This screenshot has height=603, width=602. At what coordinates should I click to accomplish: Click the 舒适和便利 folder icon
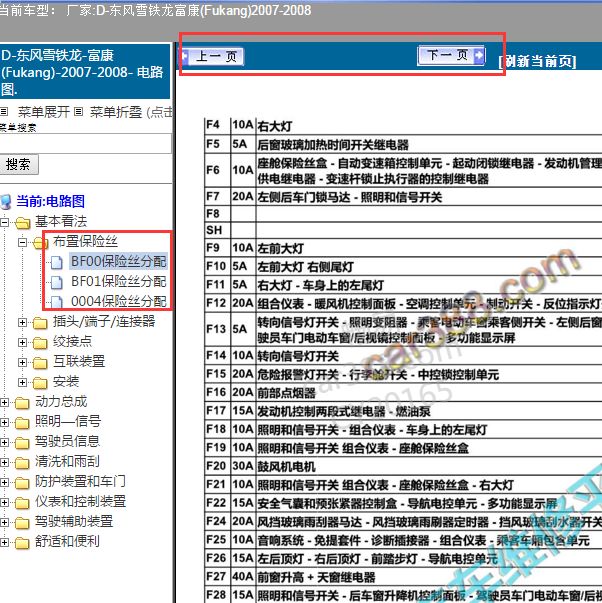point(22,543)
